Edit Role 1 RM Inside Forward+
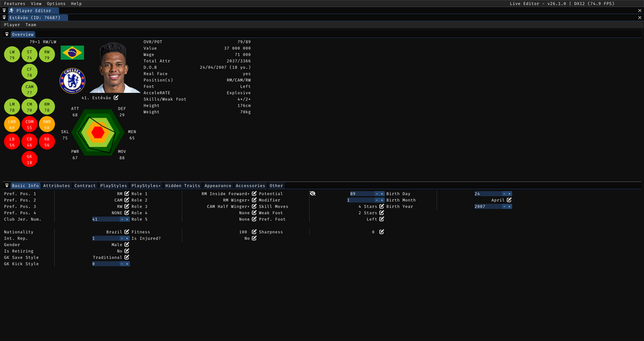 click(x=254, y=194)
